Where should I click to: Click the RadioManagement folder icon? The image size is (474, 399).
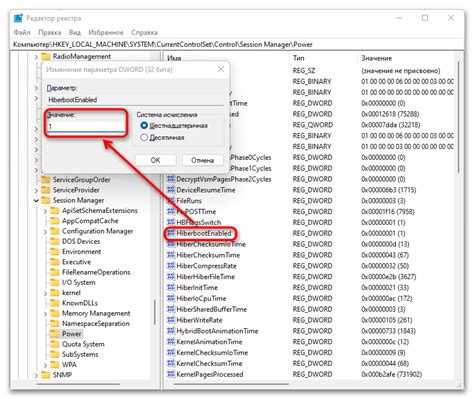[46, 56]
